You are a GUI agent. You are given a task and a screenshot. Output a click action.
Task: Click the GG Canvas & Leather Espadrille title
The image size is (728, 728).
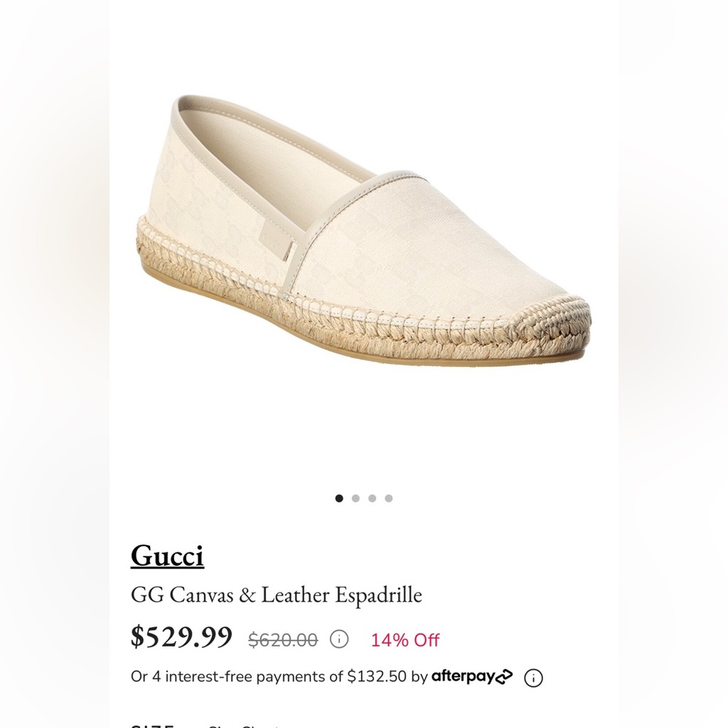coord(277,596)
